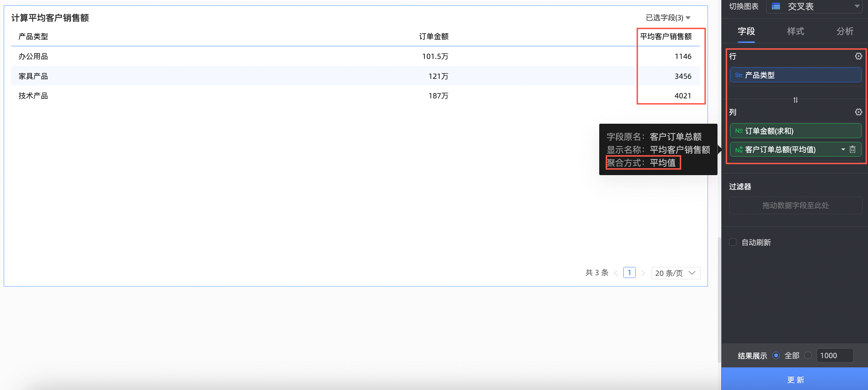Select the limited results radio button
The image size is (868, 390).
pos(808,355)
